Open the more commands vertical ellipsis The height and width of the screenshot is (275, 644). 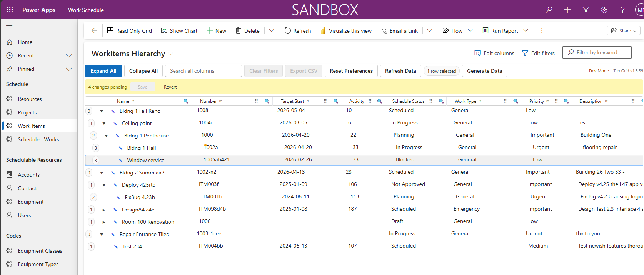coord(542,30)
